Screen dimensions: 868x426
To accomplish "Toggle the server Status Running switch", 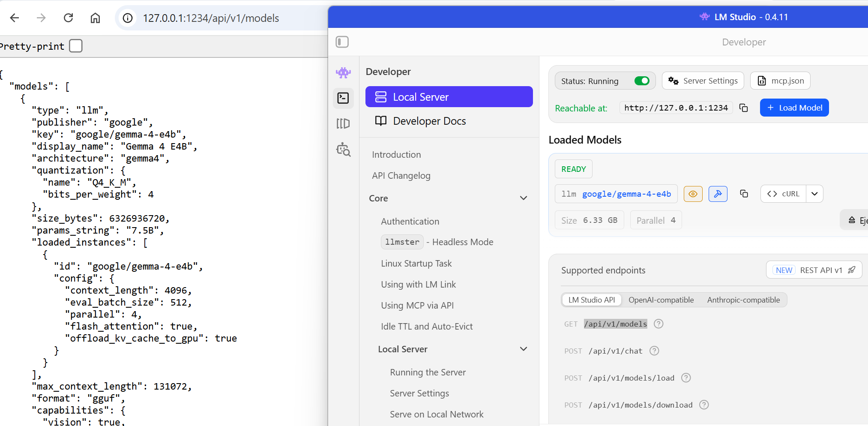I will click(x=642, y=81).
